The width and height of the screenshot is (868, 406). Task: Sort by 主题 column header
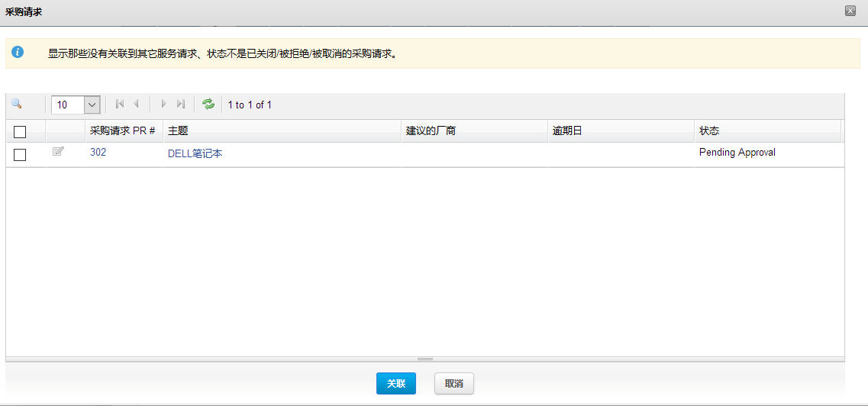178,131
